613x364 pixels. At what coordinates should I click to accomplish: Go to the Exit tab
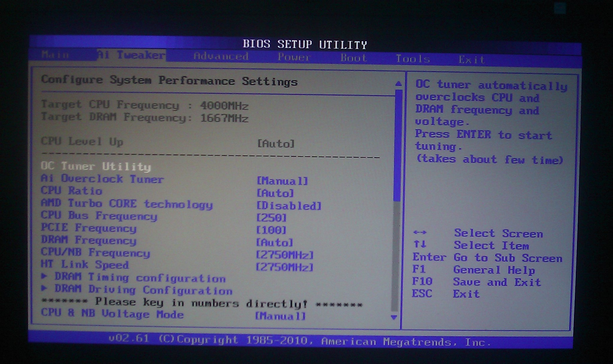point(471,60)
